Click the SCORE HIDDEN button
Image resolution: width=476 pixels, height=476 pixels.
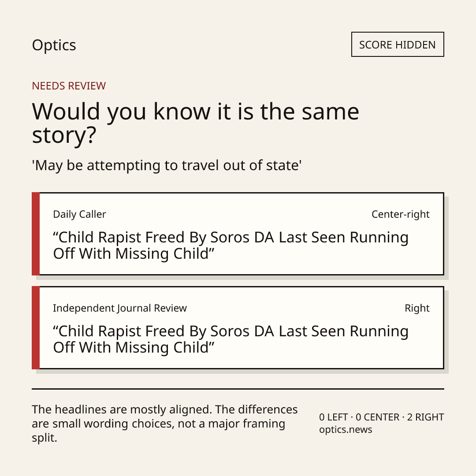398,45
